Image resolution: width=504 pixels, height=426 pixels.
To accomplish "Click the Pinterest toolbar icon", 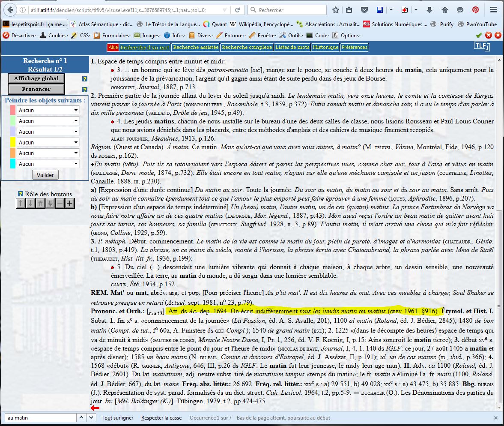I will click(x=475, y=9).
